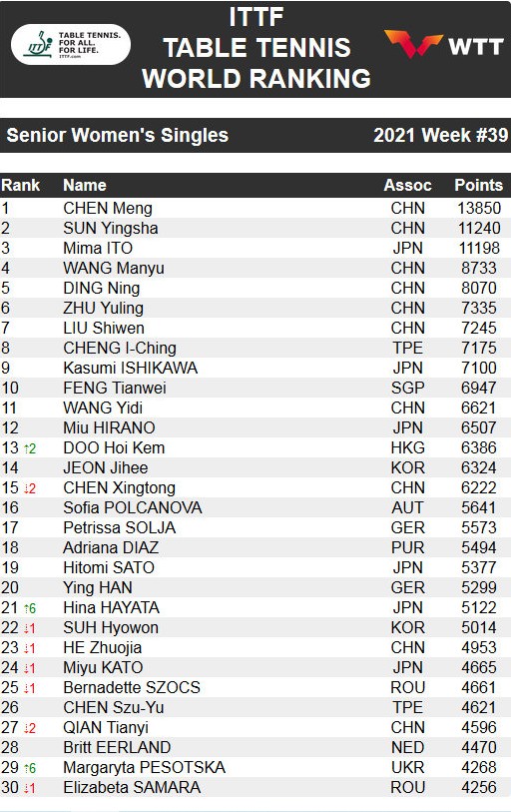The image size is (511, 812).
Task: Open player CHEN Meng's name
Action: [108, 208]
